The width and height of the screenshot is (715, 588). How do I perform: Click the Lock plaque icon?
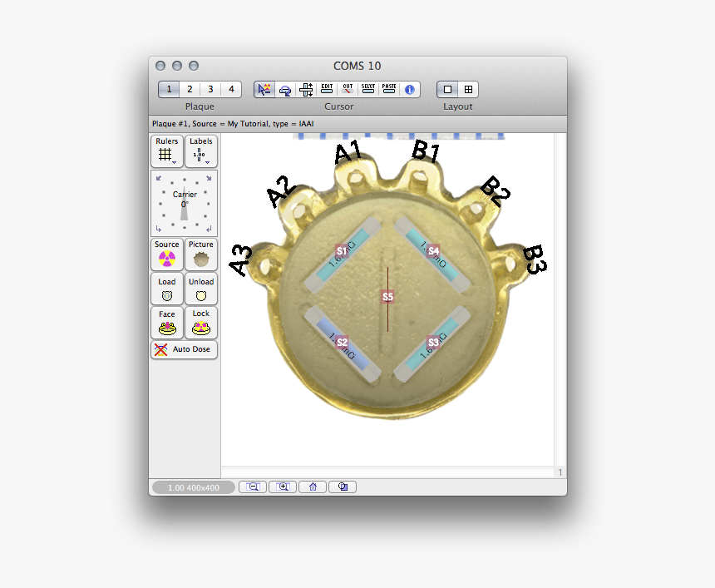[201, 326]
